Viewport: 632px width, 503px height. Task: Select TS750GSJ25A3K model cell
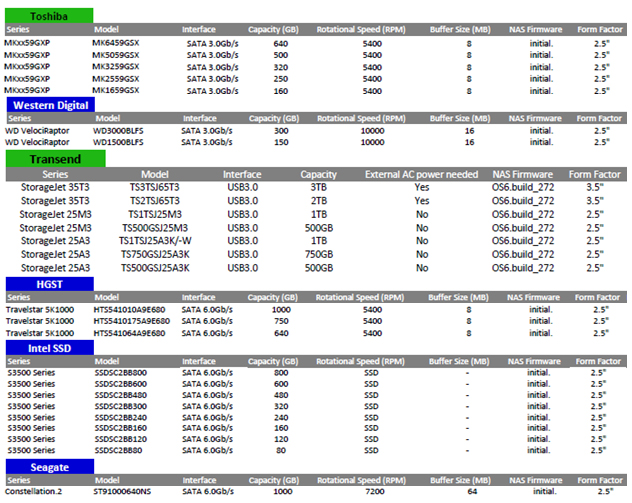[x=155, y=255]
